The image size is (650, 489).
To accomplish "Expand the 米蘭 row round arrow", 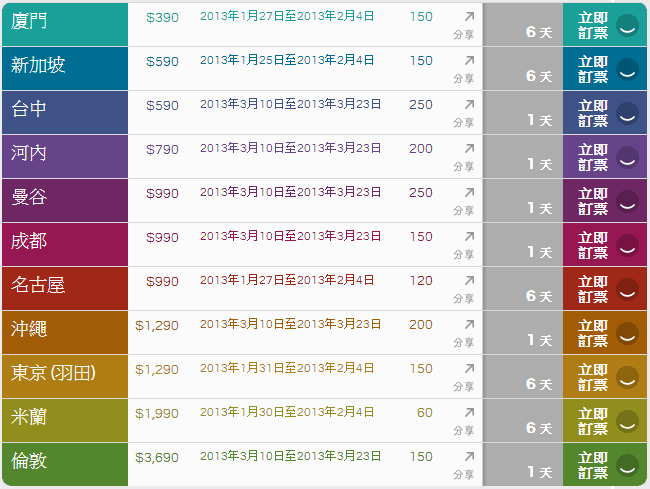I will tap(627, 421).
